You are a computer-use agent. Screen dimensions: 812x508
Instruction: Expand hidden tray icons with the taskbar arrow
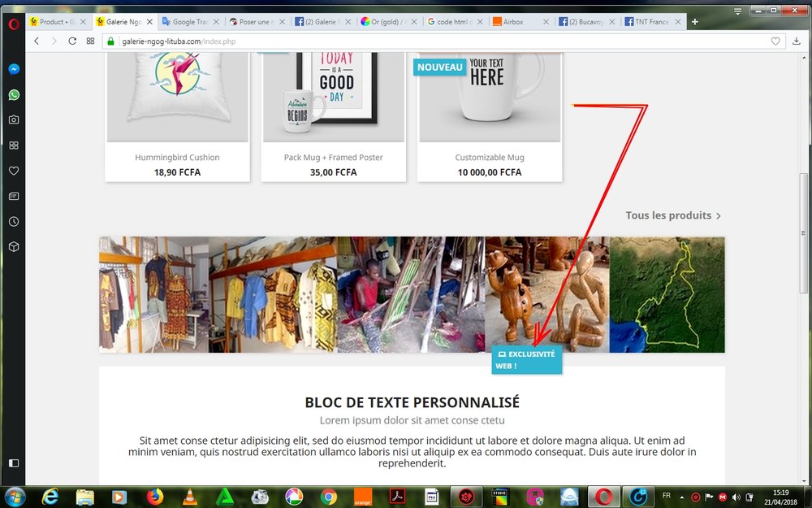tap(682, 496)
